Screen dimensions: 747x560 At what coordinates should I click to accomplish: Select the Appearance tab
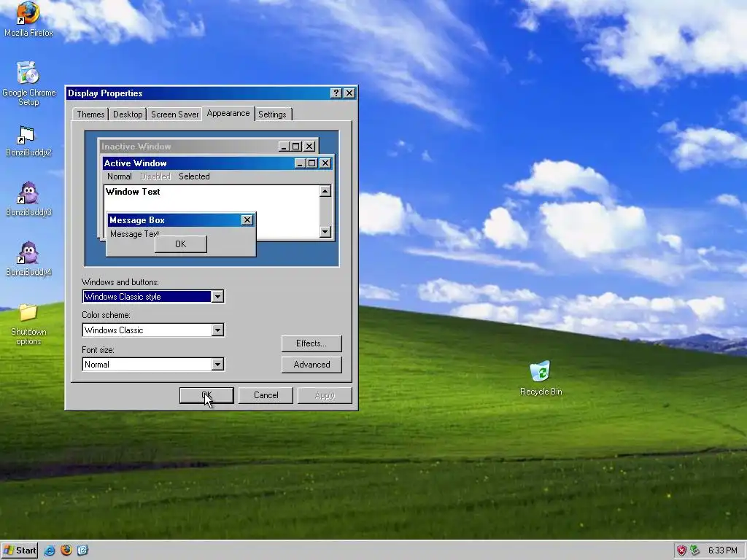pos(228,113)
